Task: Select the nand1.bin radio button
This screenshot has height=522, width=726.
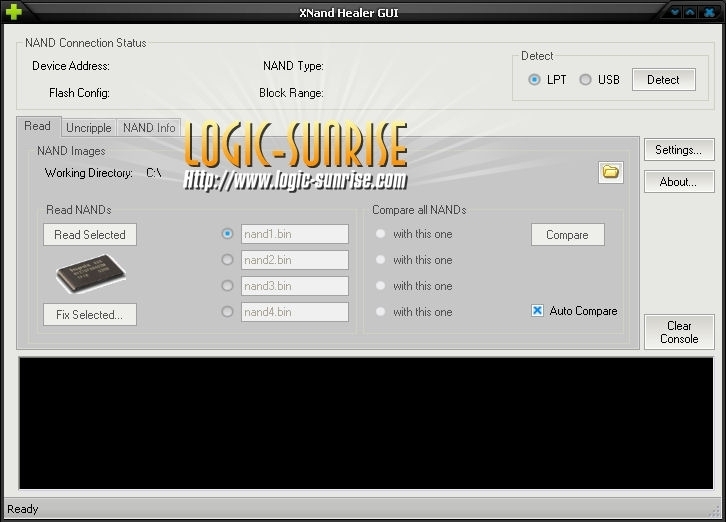Action: [228, 234]
